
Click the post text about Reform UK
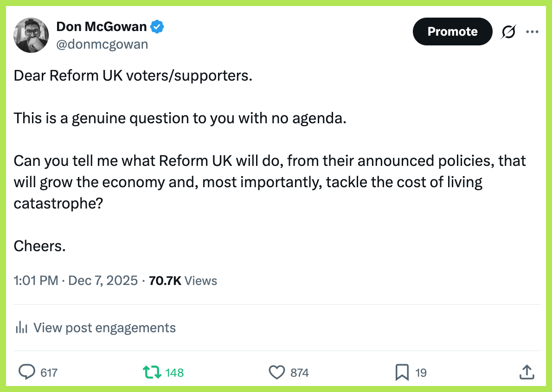click(269, 161)
